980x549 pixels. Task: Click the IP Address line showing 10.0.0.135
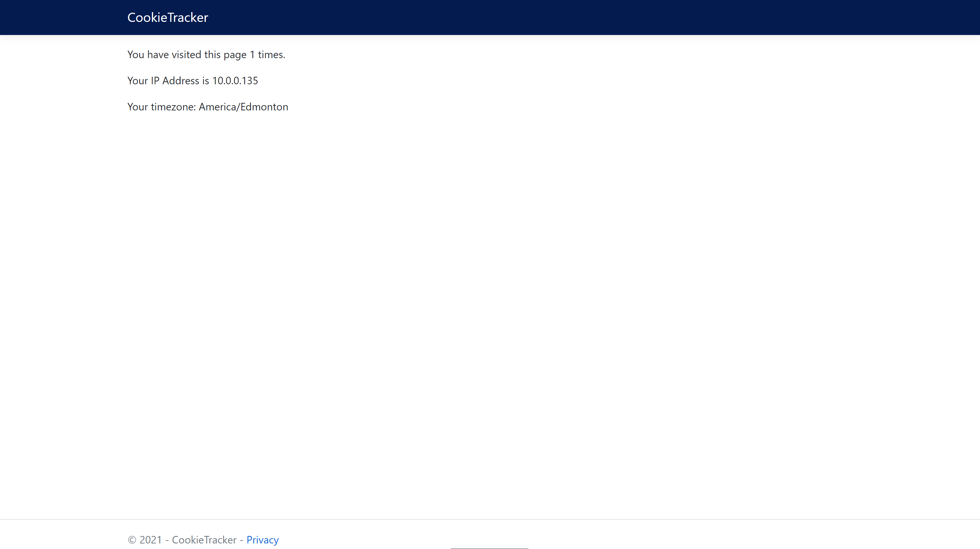[192, 80]
